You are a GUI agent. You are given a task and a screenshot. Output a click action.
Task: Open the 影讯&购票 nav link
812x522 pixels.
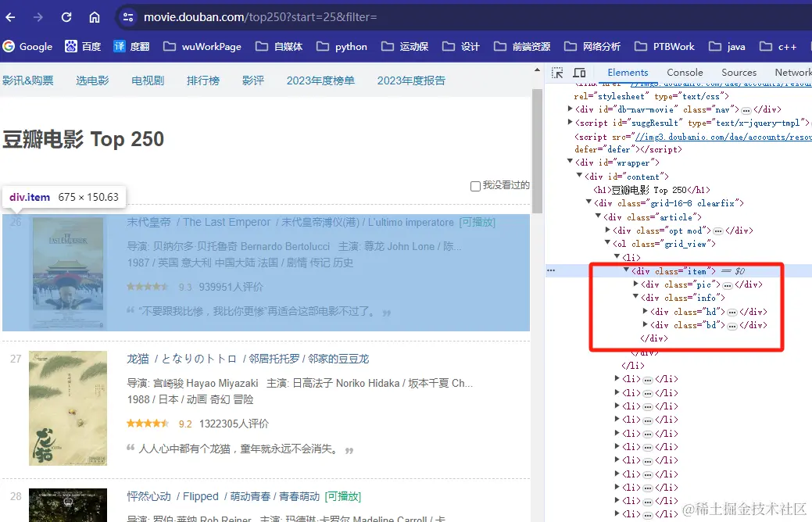pyautogui.click(x=28, y=80)
